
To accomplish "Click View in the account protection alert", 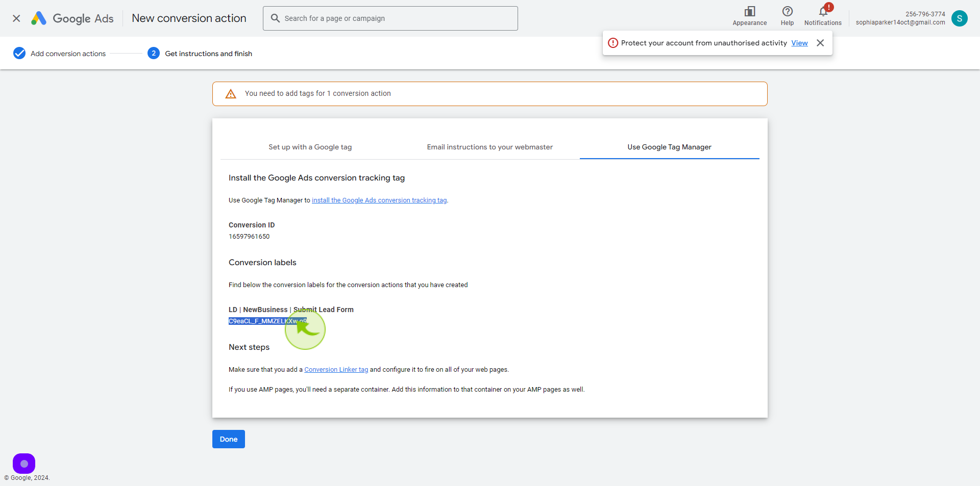I will point(799,43).
